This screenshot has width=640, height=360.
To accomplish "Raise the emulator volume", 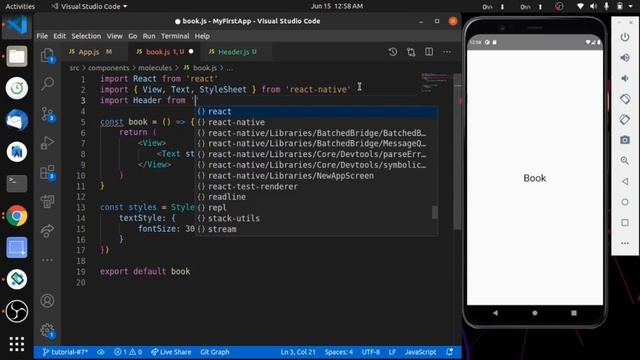I will [x=625, y=58].
